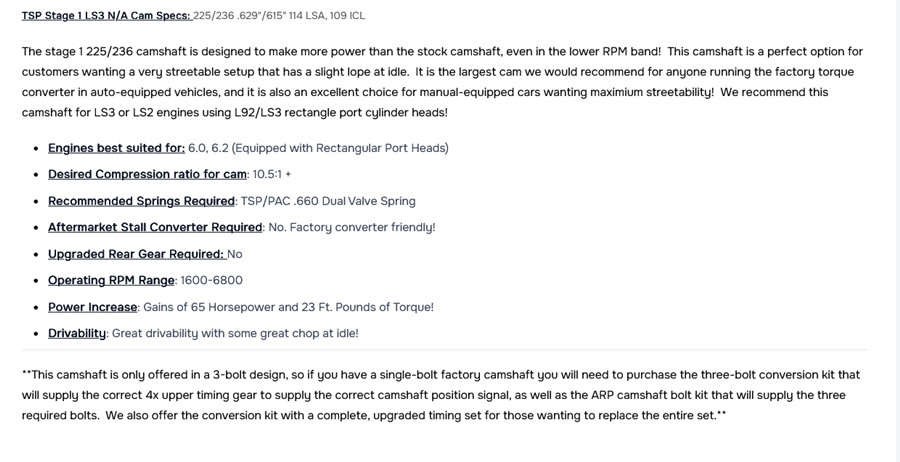Click the Power Increase label
This screenshot has width=900, height=462.
(92, 307)
